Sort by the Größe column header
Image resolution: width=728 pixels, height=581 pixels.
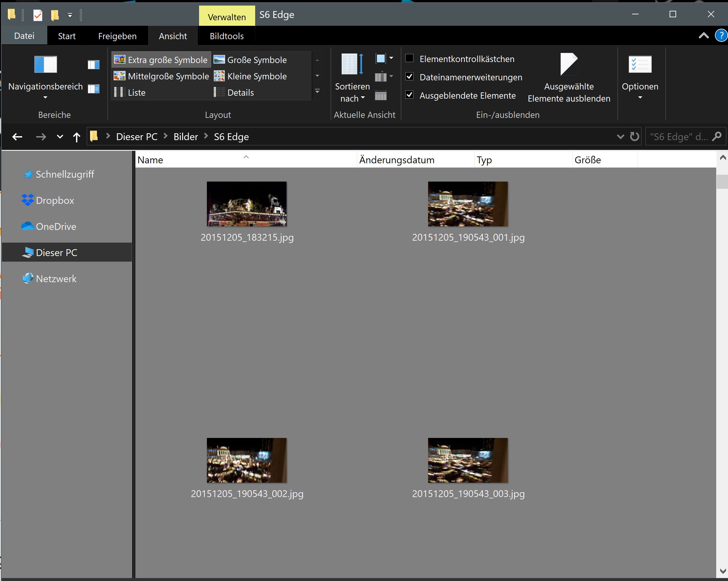605,160
